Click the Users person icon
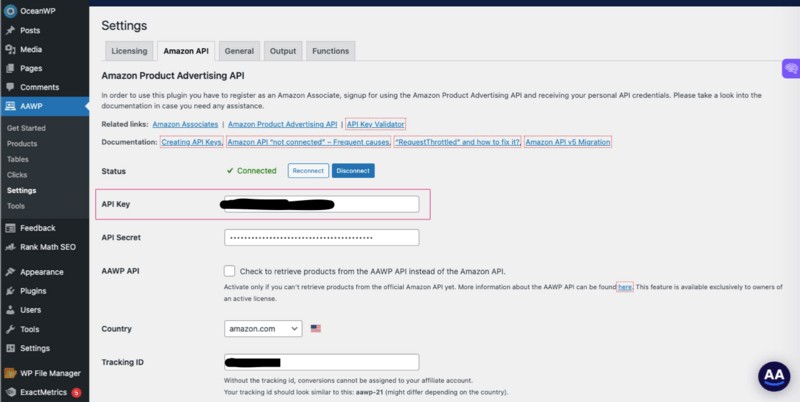Viewport: 800px width, 402px height. coord(10,310)
